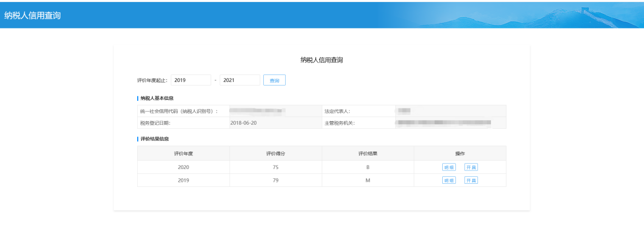Click the 法定代表人 label
This screenshot has height=249, width=644.
tap(337, 111)
